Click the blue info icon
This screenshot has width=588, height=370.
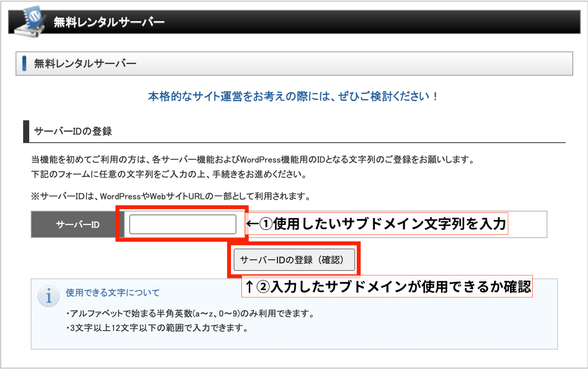tap(49, 296)
